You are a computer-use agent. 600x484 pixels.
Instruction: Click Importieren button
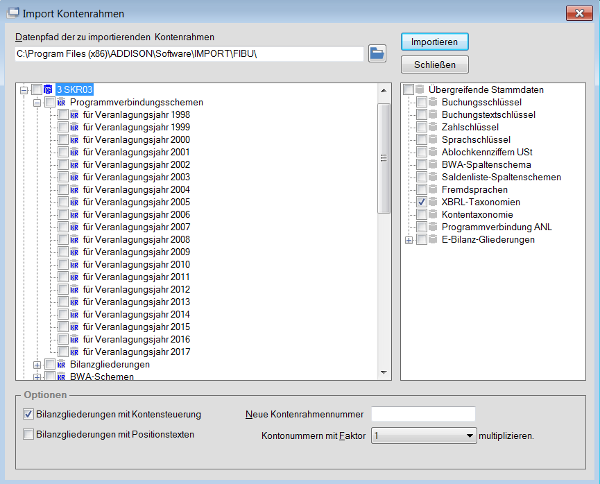click(x=435, y=42)
